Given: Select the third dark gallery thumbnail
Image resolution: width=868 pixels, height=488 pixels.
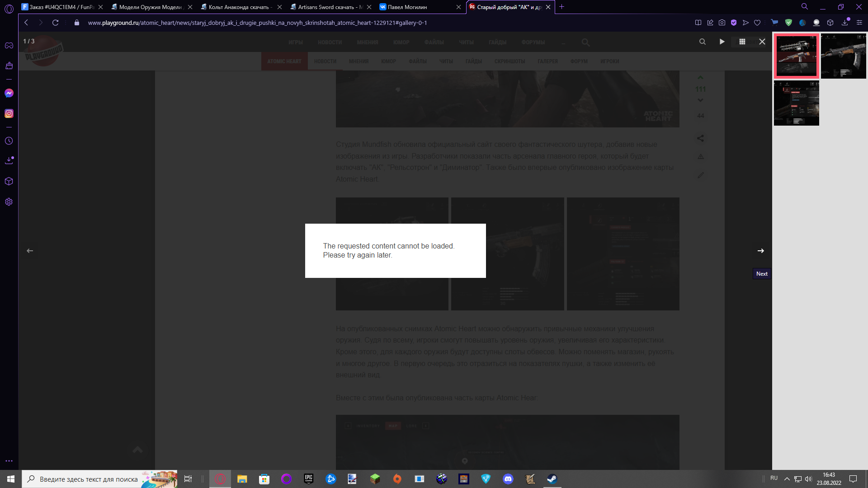Looking at the screenshot, I should coord(796,103).
